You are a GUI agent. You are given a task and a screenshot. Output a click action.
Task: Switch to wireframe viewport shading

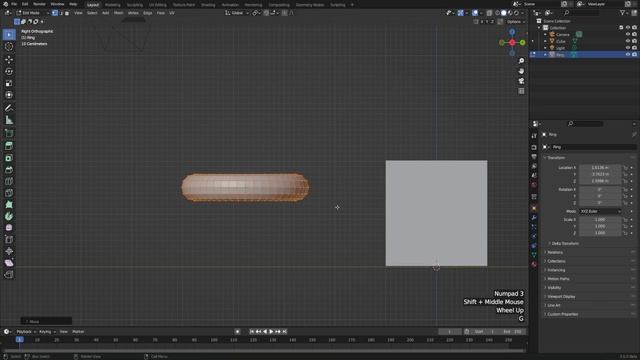(x=498, y=13)
